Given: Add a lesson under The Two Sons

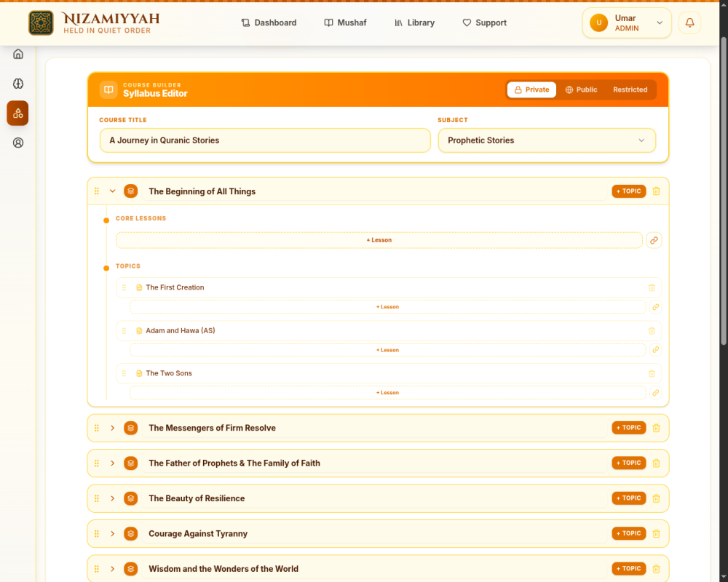Looking at the screenshot, I should pyautogui.click(x=388, y=393).
